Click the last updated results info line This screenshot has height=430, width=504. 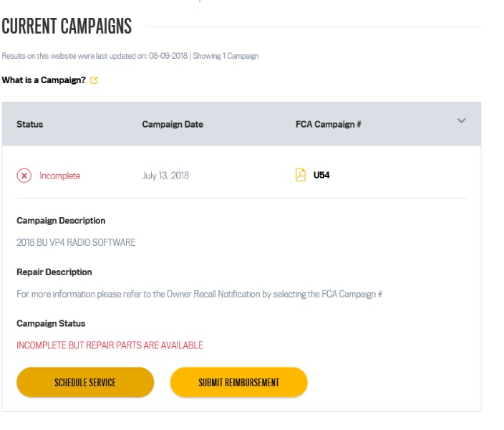[x=130, y=56]
